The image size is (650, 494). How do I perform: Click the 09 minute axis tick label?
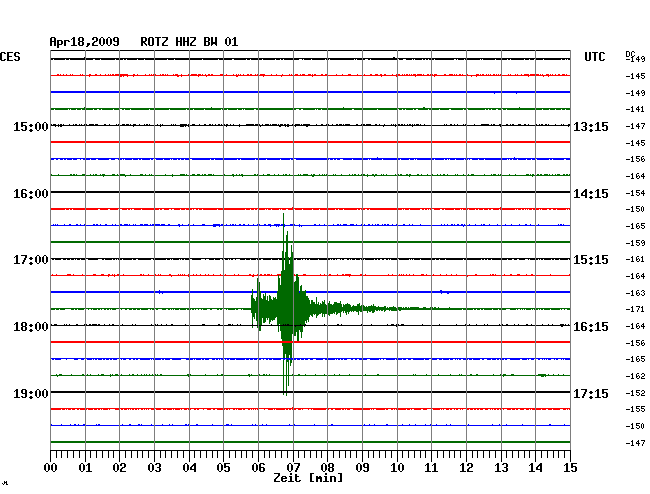coord(362,467)
